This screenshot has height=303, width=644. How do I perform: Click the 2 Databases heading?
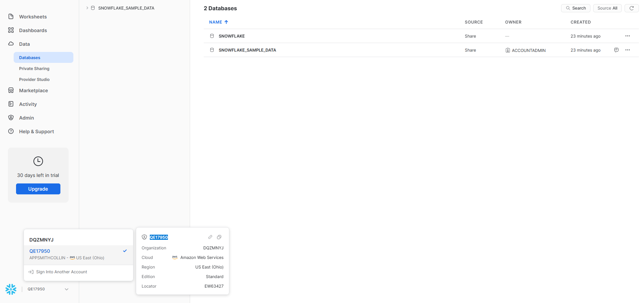click(220, 8)
